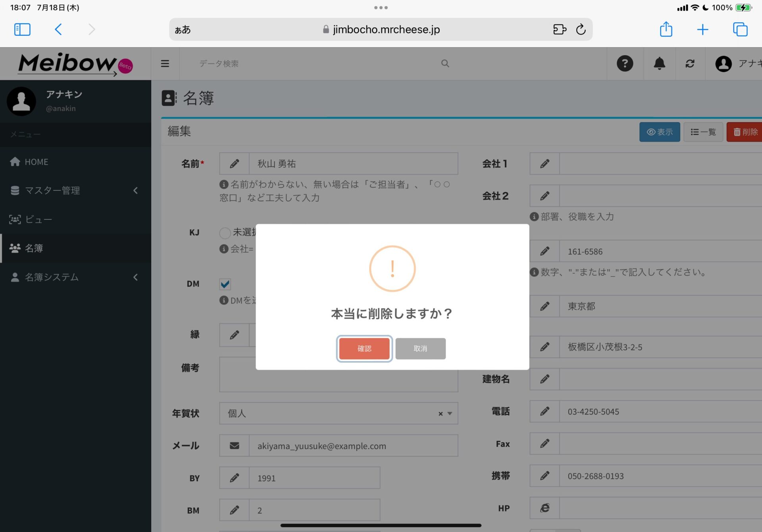
Task: Tap the three-dot multitasking indicator at top
Action: (381, 8)
